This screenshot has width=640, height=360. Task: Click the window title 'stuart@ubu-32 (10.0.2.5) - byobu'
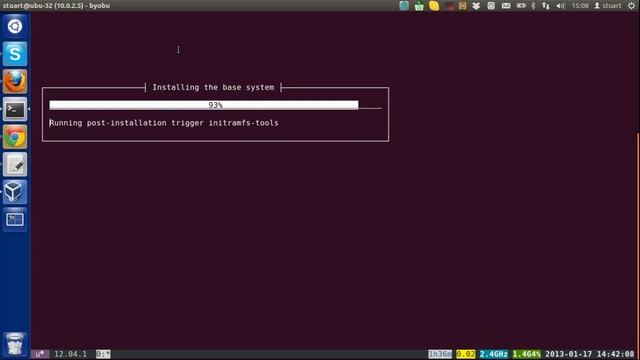point(56,6)
